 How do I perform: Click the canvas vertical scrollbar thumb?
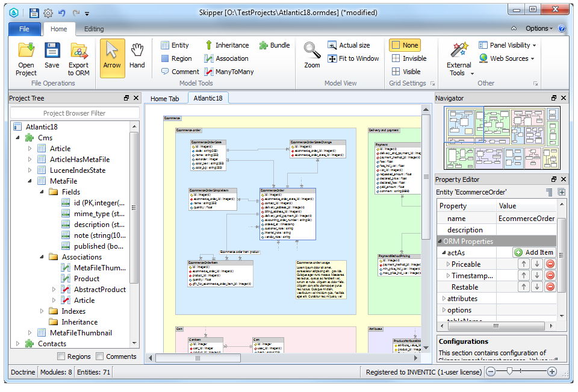(426, 177)
